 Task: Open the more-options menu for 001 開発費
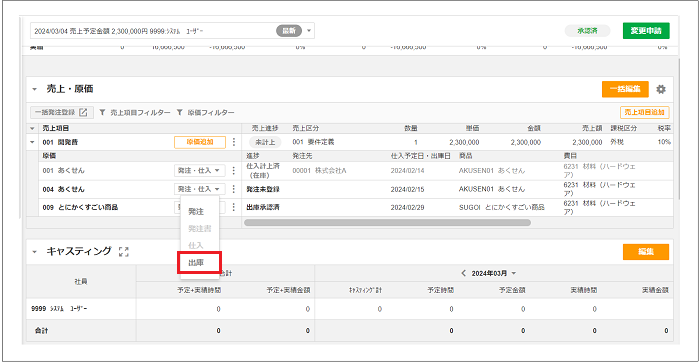(x=233, y=142)
